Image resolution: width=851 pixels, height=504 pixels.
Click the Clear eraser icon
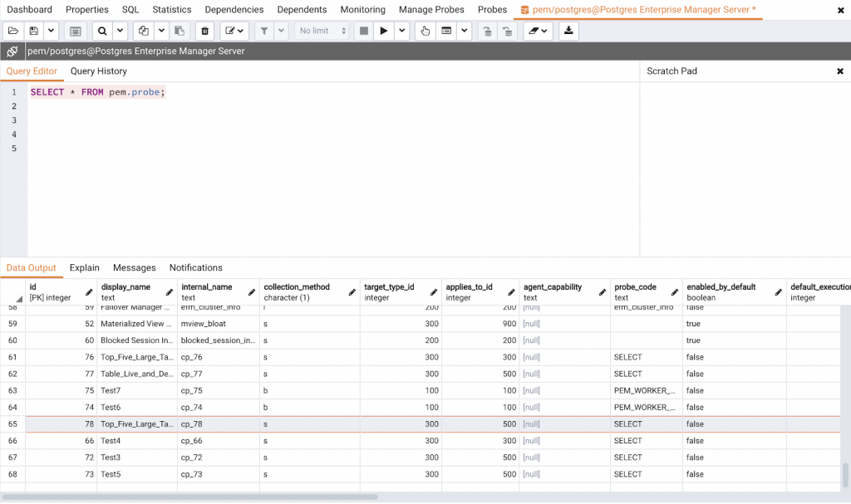[533, 31]
